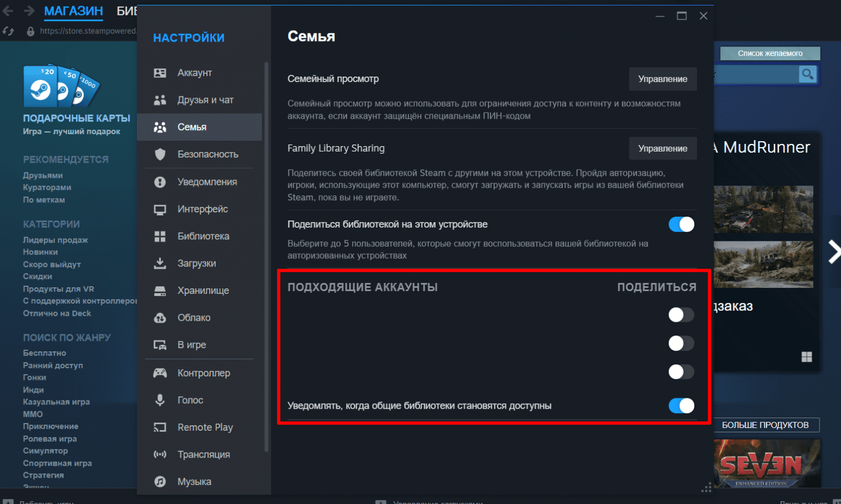841x504 pixels.
Task: Open the Cloud settings icon
Action: [160, 318]
